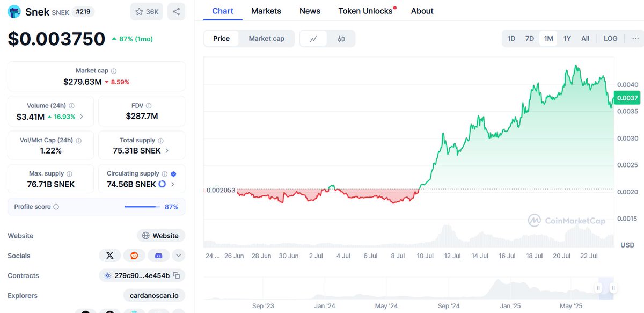
Task: Show Profile score info icon
Action: (x=56, y=207)
